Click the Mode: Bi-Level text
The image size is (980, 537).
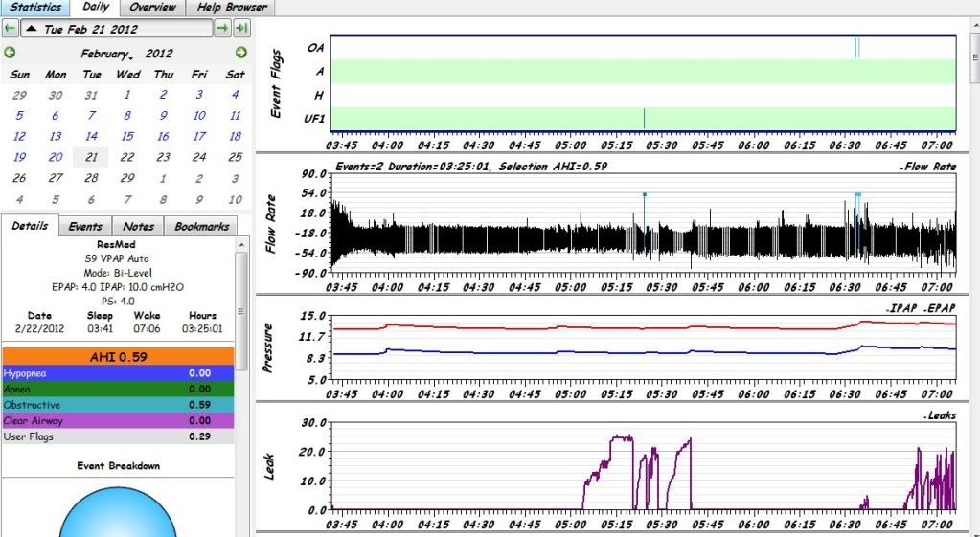pyautogui.click(x=118, y=273)
